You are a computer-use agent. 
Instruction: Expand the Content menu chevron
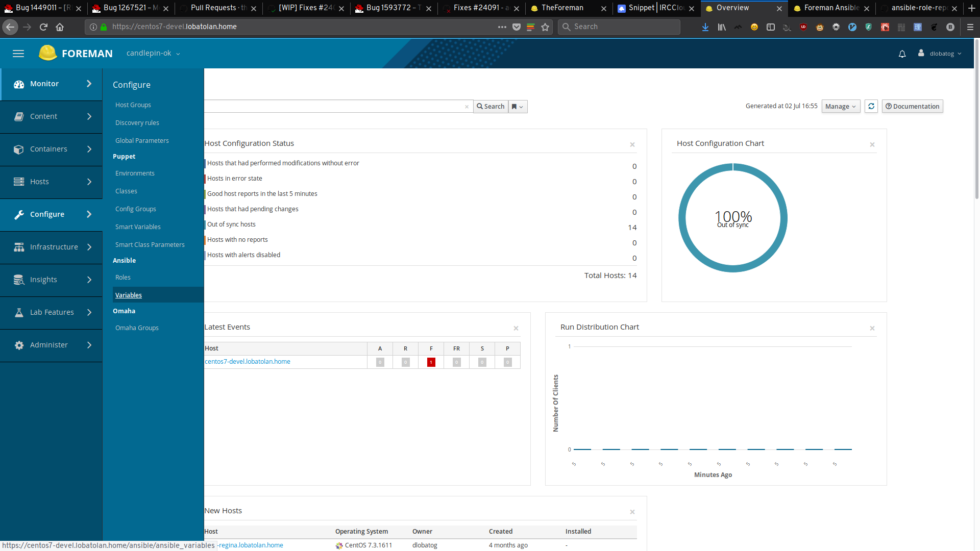89,117
